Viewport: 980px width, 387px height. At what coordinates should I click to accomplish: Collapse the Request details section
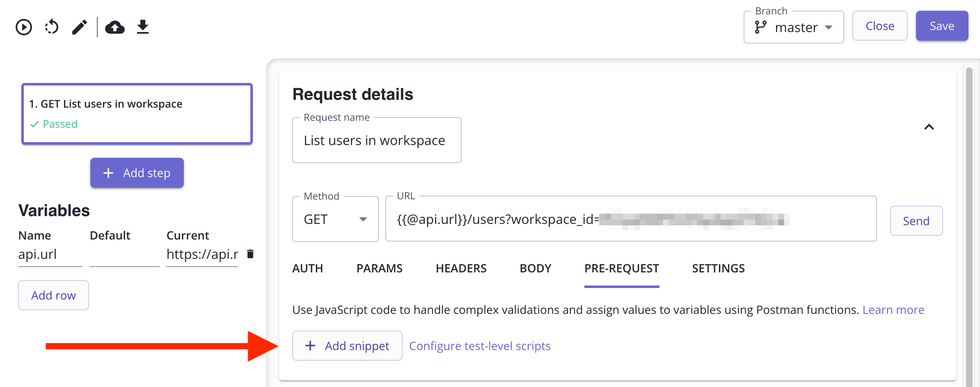point(929,127)
